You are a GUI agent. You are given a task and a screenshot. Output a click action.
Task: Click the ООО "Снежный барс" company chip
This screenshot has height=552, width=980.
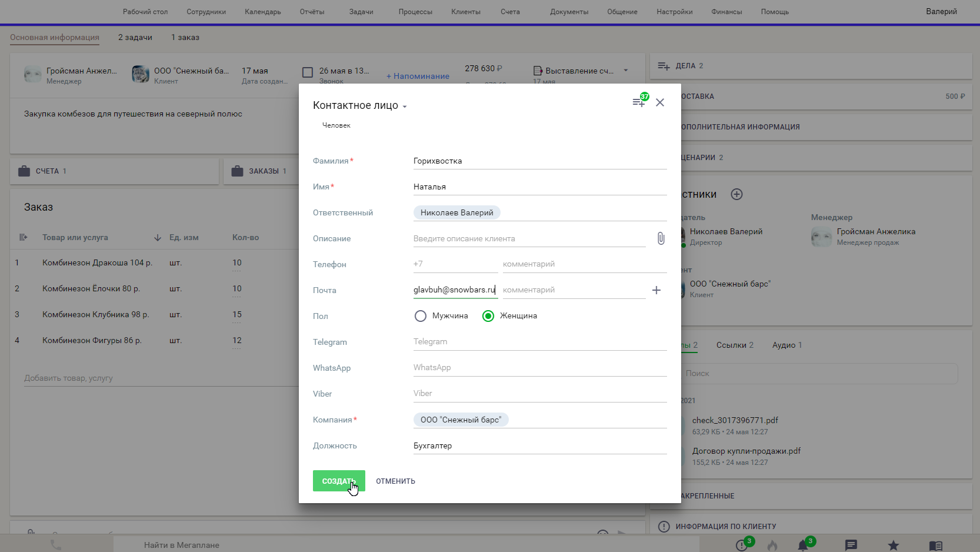(x=461, y=420)
